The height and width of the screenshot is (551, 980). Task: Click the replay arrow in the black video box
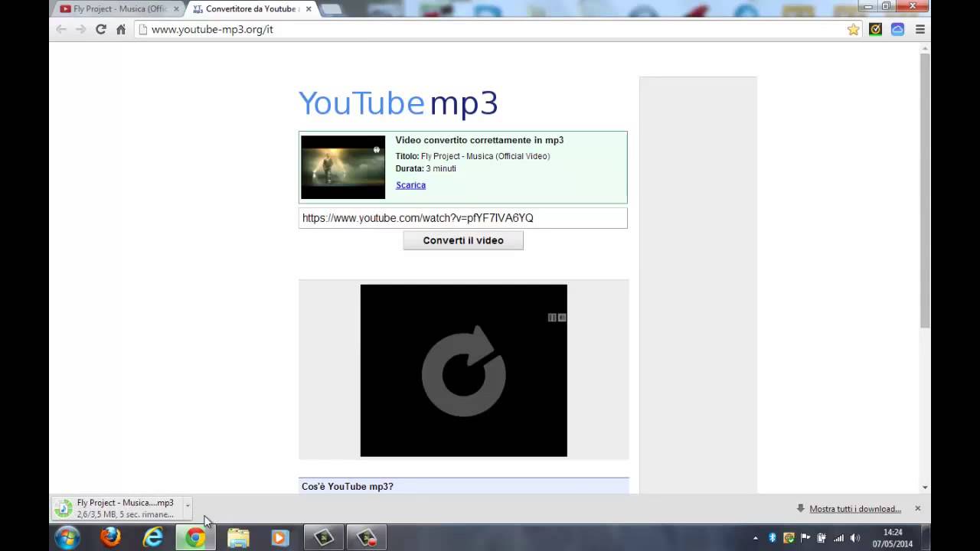click(464, 371)
